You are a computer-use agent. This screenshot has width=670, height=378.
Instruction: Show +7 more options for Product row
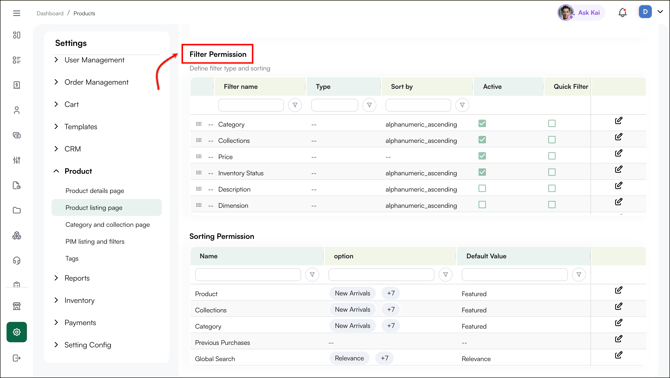391,293
